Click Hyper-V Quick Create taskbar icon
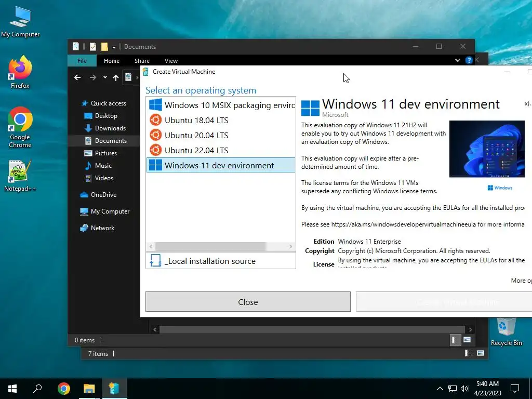The width and height of the screenshot is (532, 399). pos(114,389)
